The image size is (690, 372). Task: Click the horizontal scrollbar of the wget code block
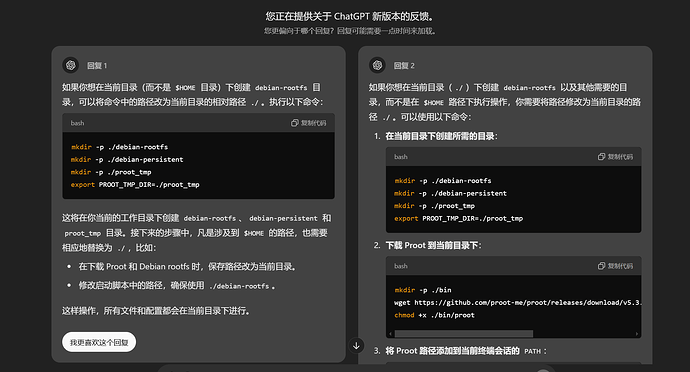pyautogui.click(x=464, y=334)
